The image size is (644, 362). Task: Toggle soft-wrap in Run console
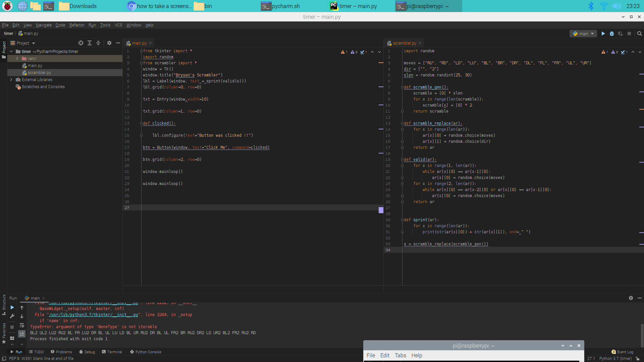tap(22, 325)
